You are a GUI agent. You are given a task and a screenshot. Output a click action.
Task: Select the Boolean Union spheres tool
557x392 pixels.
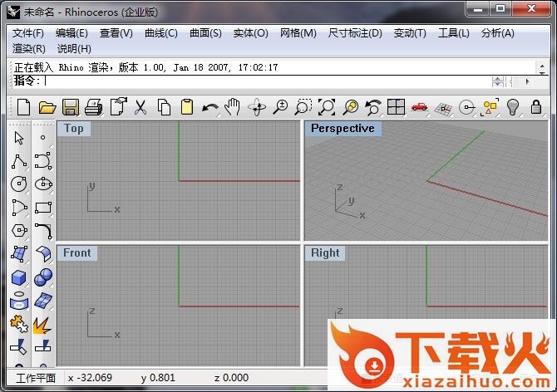[x=43, y=277]
